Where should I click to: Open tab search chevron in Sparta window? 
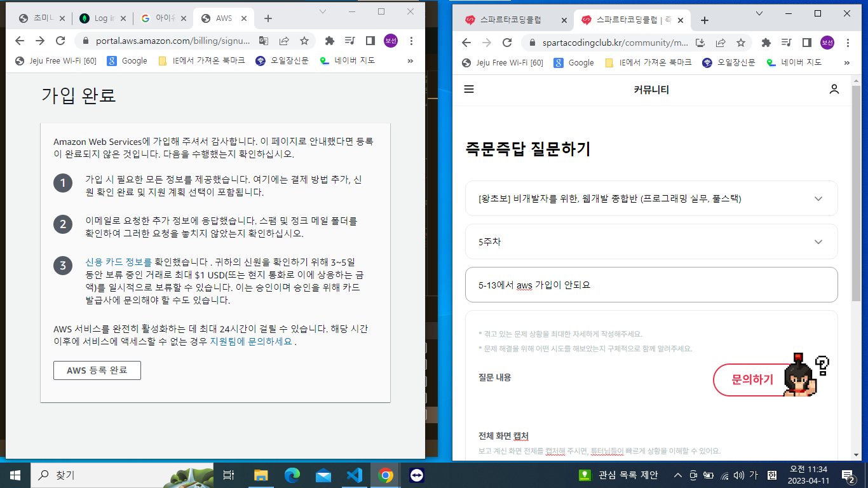point(759,13)
